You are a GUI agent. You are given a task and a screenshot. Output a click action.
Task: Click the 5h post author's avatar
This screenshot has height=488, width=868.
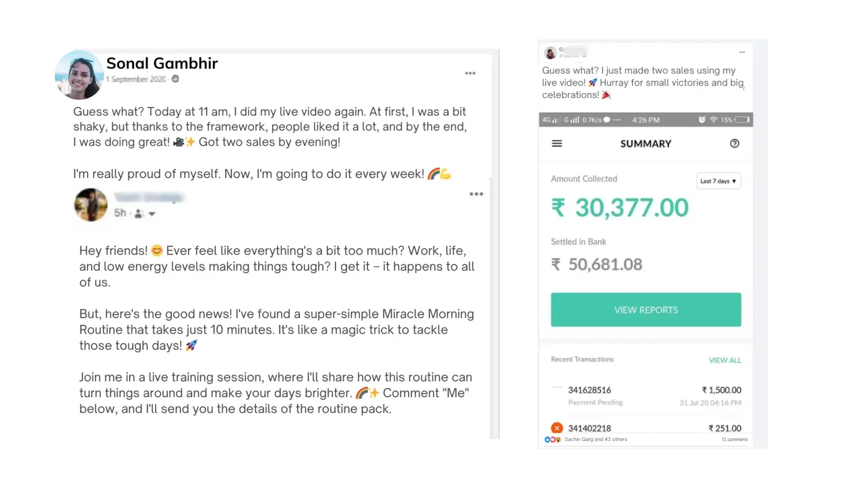(x=91, y=205)
